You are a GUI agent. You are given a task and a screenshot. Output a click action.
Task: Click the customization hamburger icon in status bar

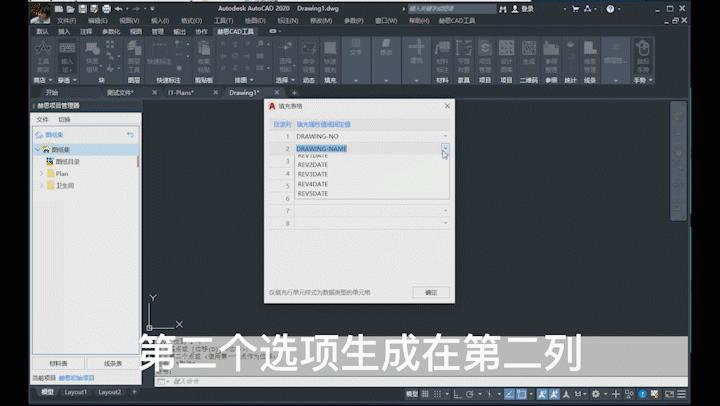[x=682, y=394]
